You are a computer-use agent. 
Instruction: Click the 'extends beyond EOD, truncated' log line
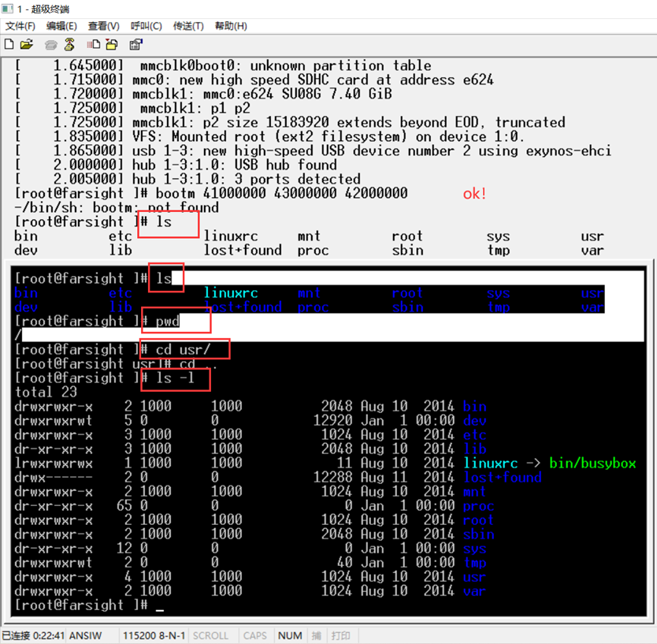[290, 122]
